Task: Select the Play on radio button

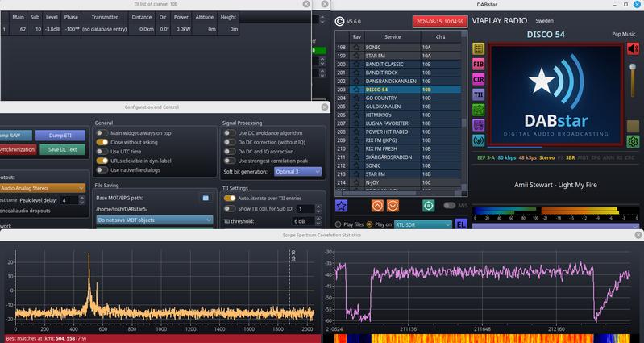Action: 369,224
